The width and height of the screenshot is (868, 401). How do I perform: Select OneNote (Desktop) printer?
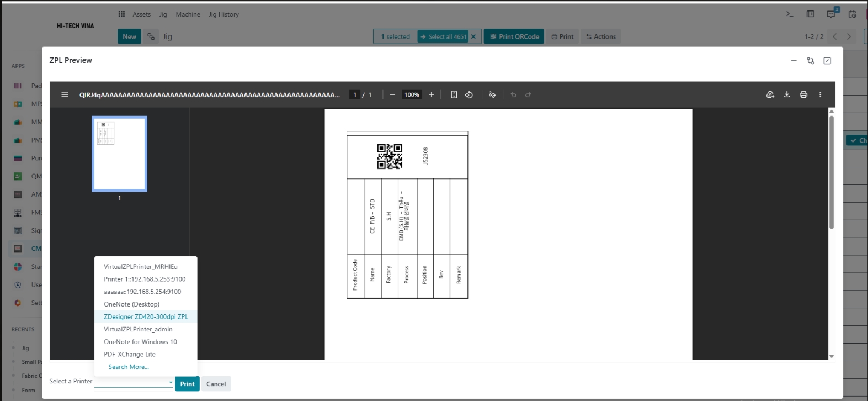[x=146, y=304]
